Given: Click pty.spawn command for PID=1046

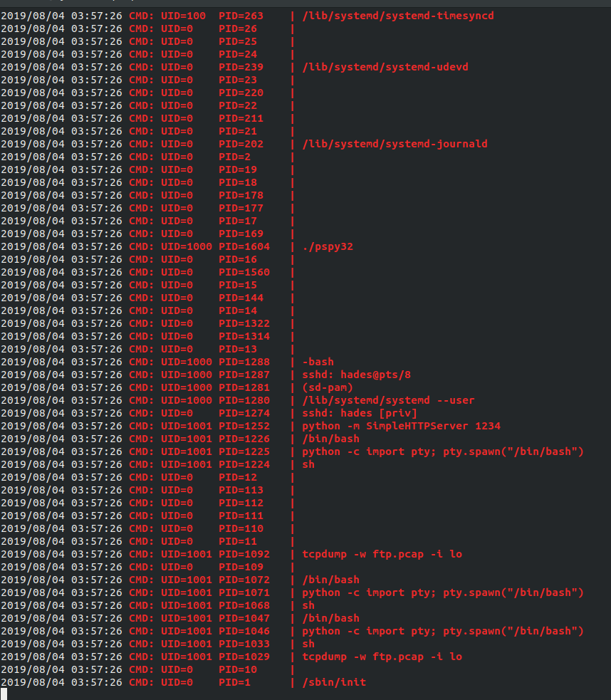Looking at the screenshot, I should 443,631.
